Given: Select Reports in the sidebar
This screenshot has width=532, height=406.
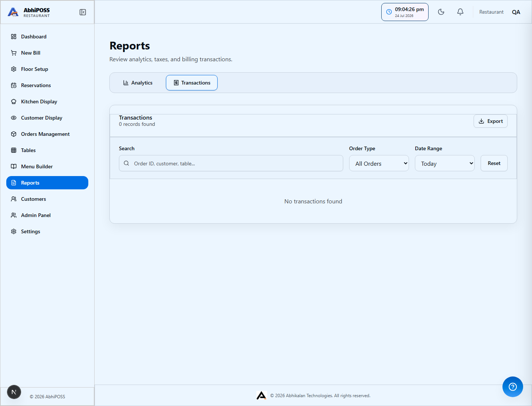Looking at the screenshot, I should point(47,183).
